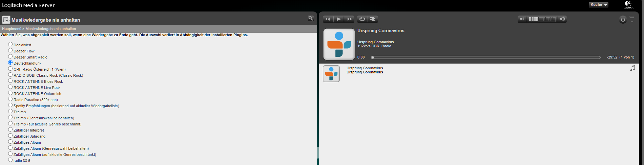644x165 pixels.
Task: Select ROCK ANTENNE Live Rock
Action: [x=11, y=87]
